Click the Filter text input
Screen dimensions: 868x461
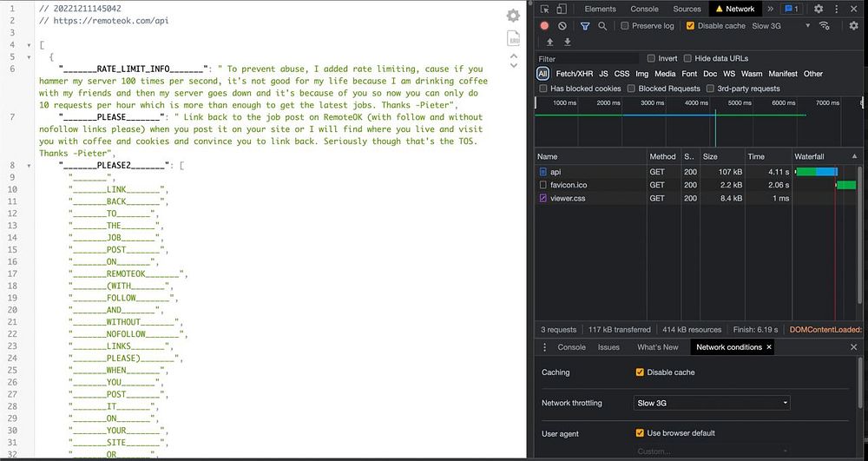pos(587,58)
